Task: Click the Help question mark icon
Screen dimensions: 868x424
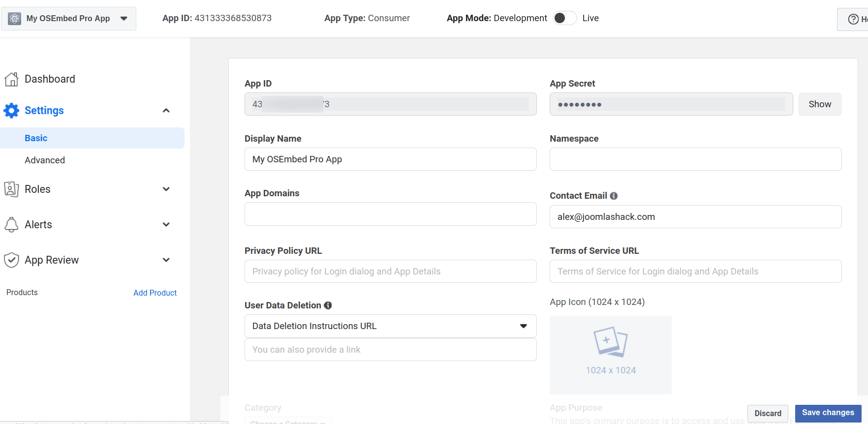Action: pos(853,19)
